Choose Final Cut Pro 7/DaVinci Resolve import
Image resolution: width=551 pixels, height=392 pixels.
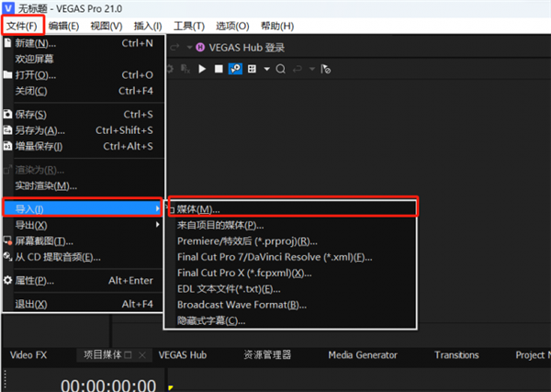click(291, 257)
